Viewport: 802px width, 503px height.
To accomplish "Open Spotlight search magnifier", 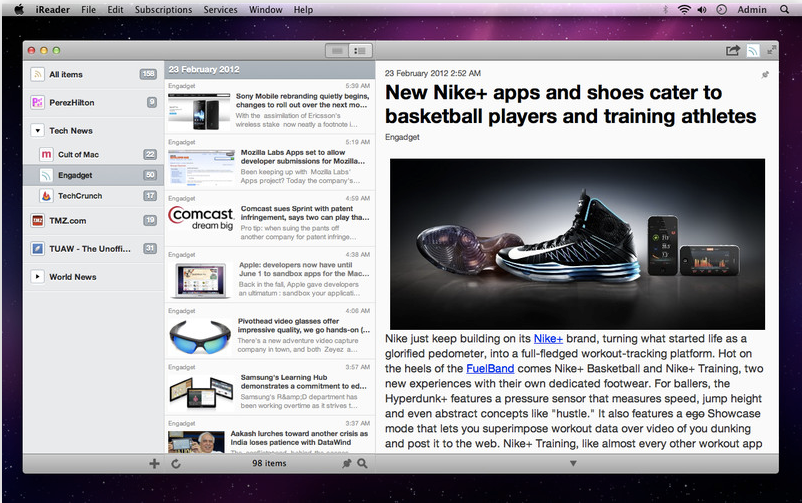I will (784, 10).
